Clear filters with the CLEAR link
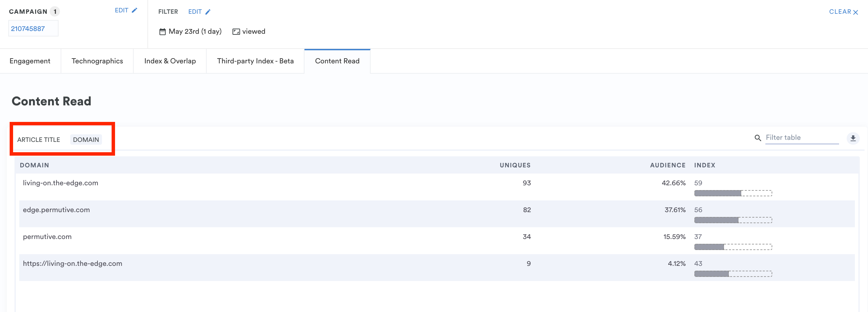The height and width of the screenshot is (312, 868). 840,12
